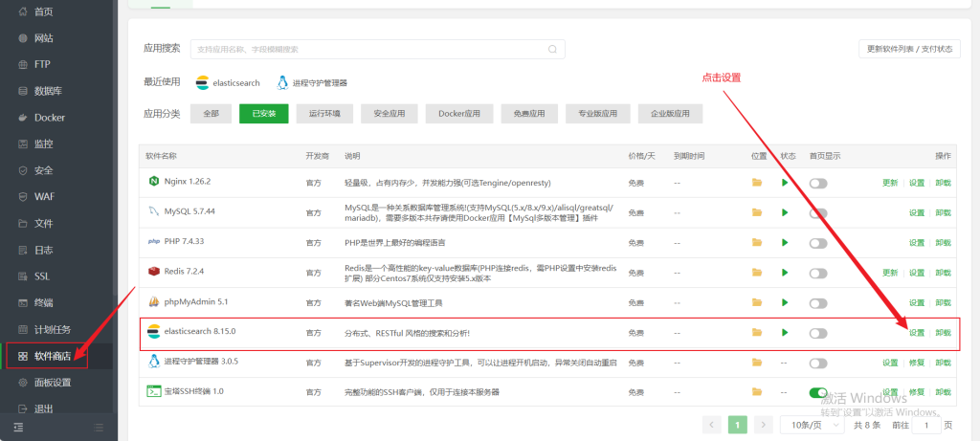Select the 安全应用 category tab
The image size is (980, 441).
pos(390,114)
